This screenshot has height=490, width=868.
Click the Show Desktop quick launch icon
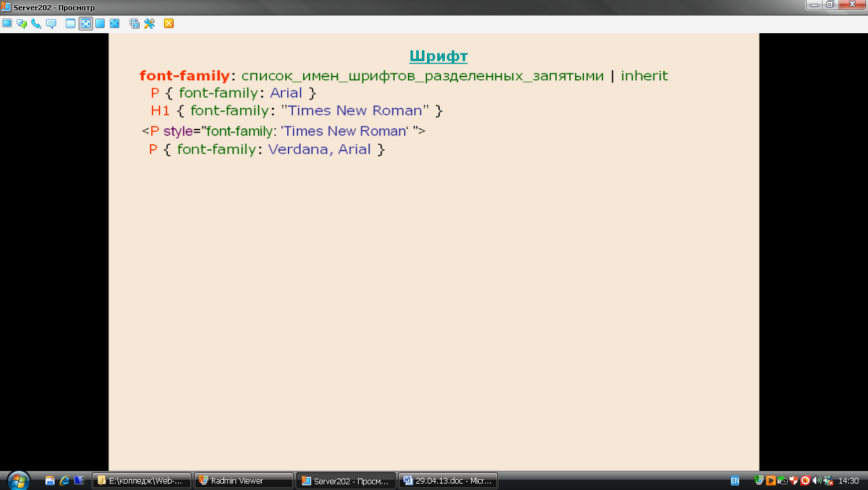50,481
